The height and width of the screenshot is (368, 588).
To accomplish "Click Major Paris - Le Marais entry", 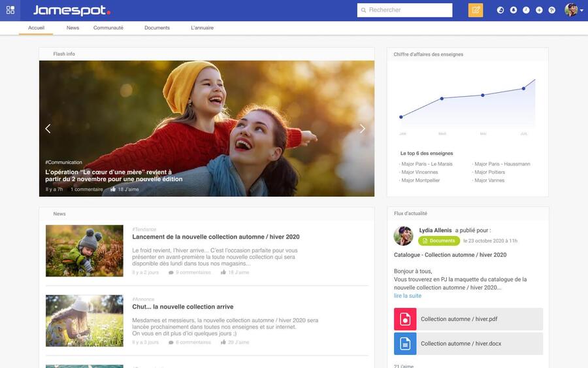I will [427, 164].
